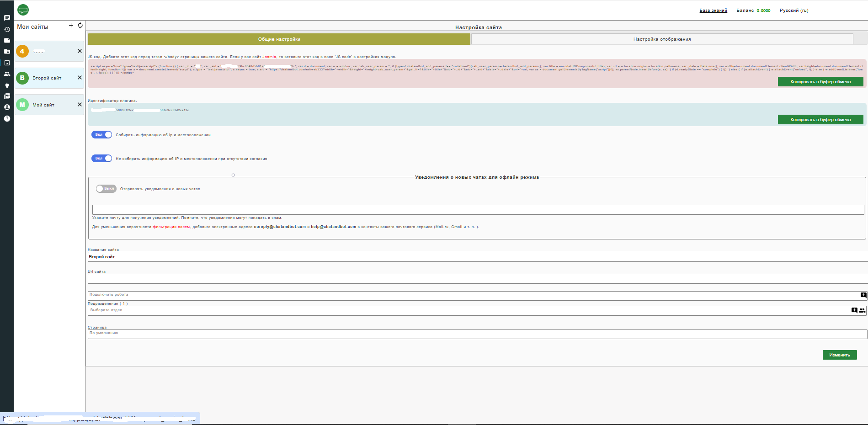Click the plug integrations icon in sidebar

[7, 85]
